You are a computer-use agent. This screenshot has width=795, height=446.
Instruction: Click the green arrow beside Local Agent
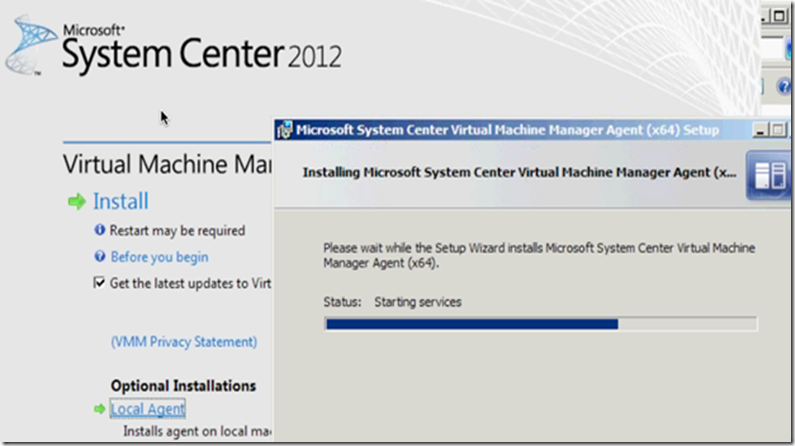point(99,409)
